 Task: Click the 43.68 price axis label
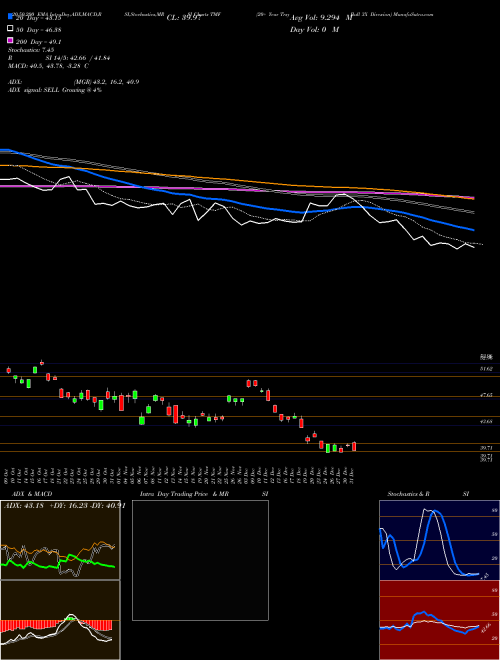pyautogui.click(x=486, y=421)
